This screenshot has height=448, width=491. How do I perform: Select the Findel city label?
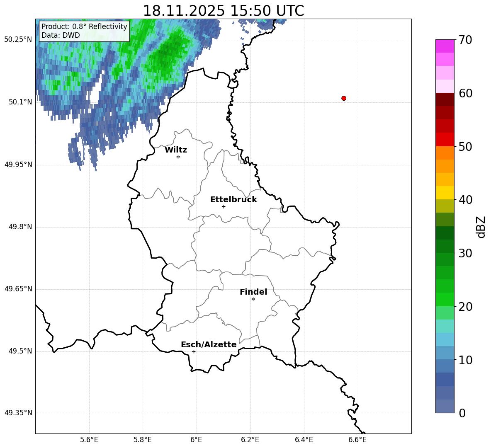point(253,292)
